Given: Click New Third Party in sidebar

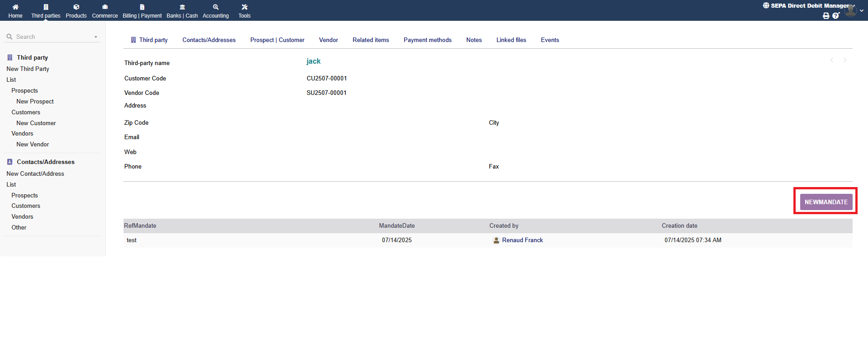Looking at the screenshot, I should tap(28, 69).
